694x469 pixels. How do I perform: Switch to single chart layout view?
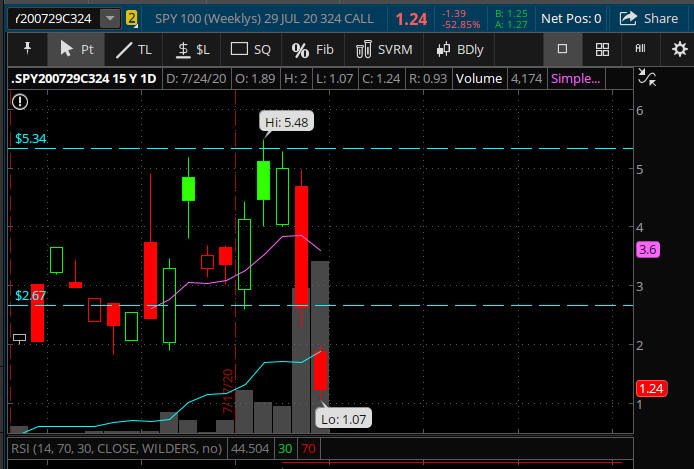click(563, 49)
